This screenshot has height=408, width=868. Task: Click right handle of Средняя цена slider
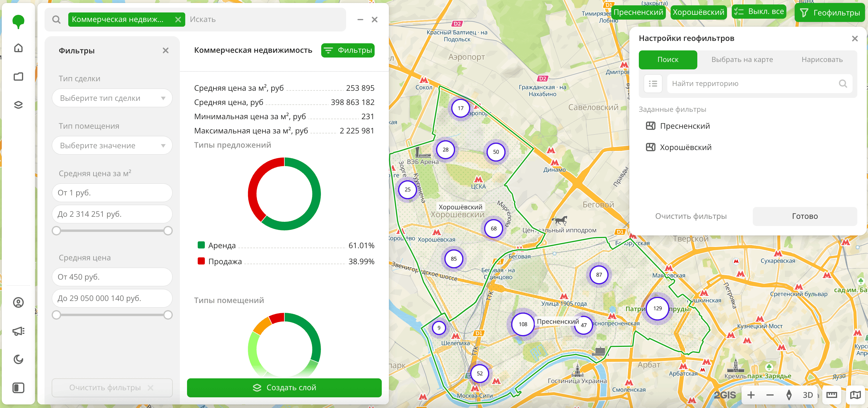click(x=168, y=315)
